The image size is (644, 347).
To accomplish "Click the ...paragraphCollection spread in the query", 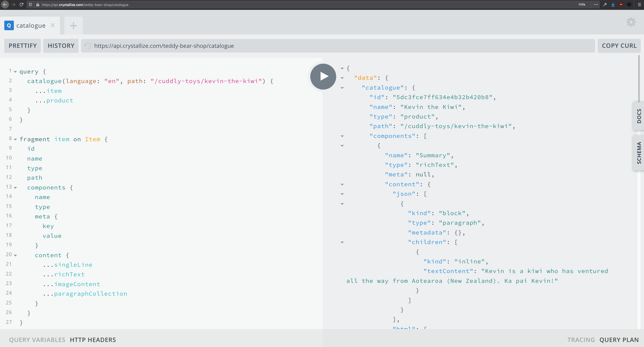I will 85,294.
